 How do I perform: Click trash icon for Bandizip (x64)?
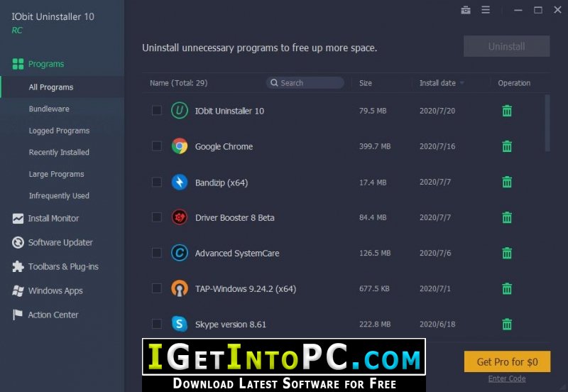pos(507,182)
